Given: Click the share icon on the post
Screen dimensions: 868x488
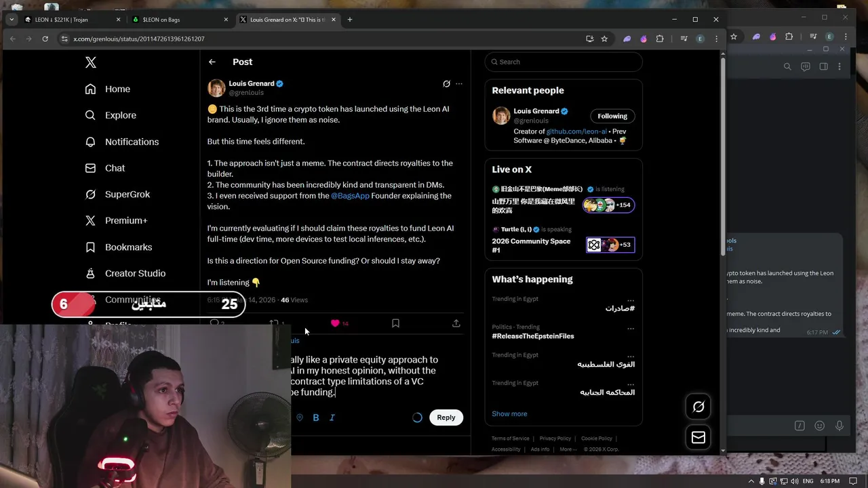Looking at the screenshot, I should click(456, 323).
